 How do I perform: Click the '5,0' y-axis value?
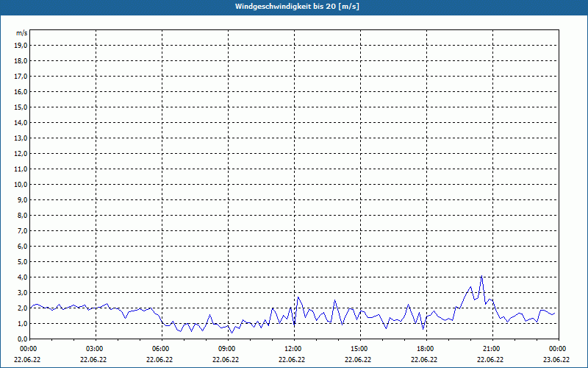22,261
